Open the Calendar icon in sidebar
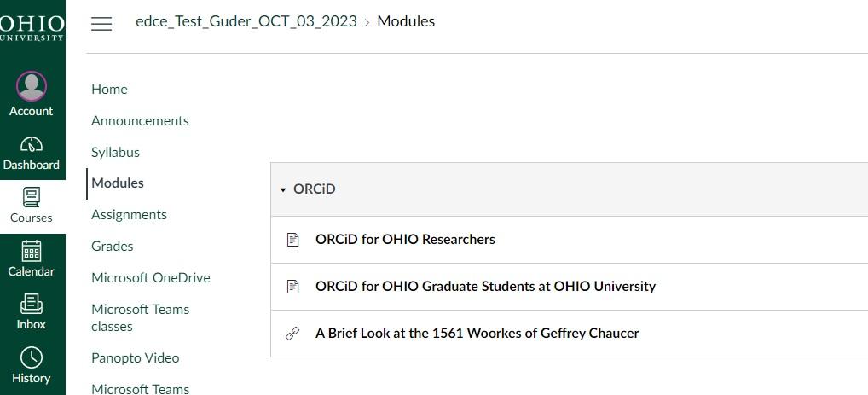 click(x=32, y=251)
